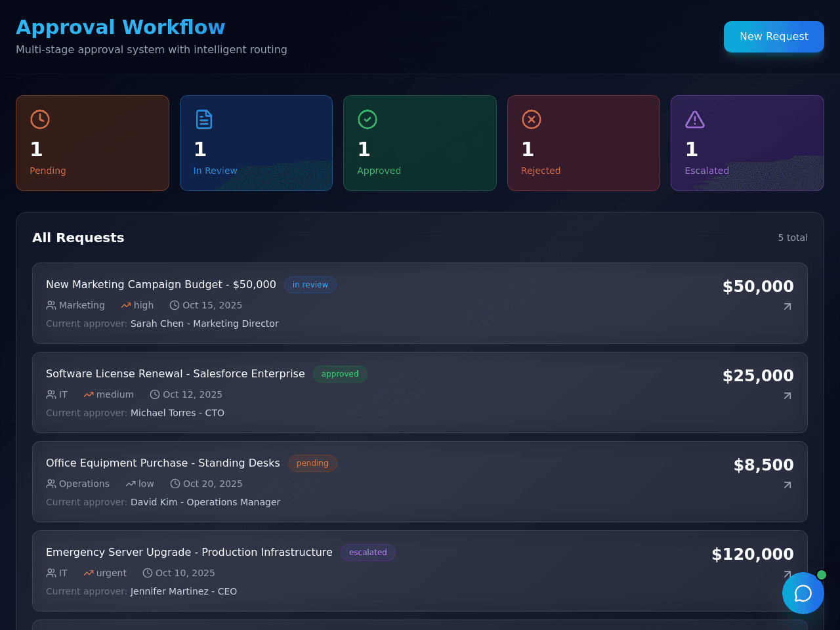Open Office Equipment Purchase request title

click(x=163, y=463)
